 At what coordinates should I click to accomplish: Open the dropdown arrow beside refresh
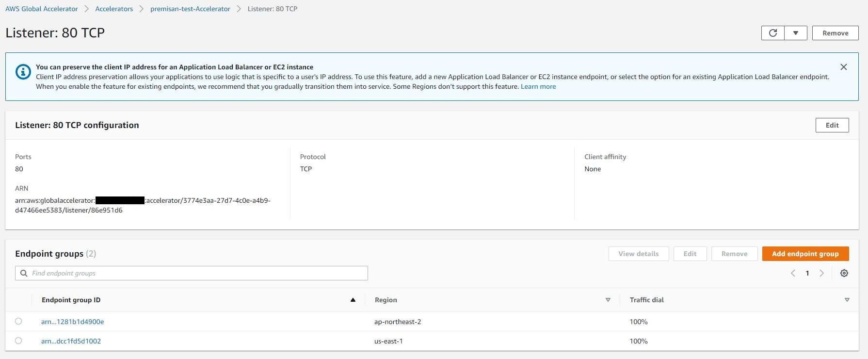(796, 33)
